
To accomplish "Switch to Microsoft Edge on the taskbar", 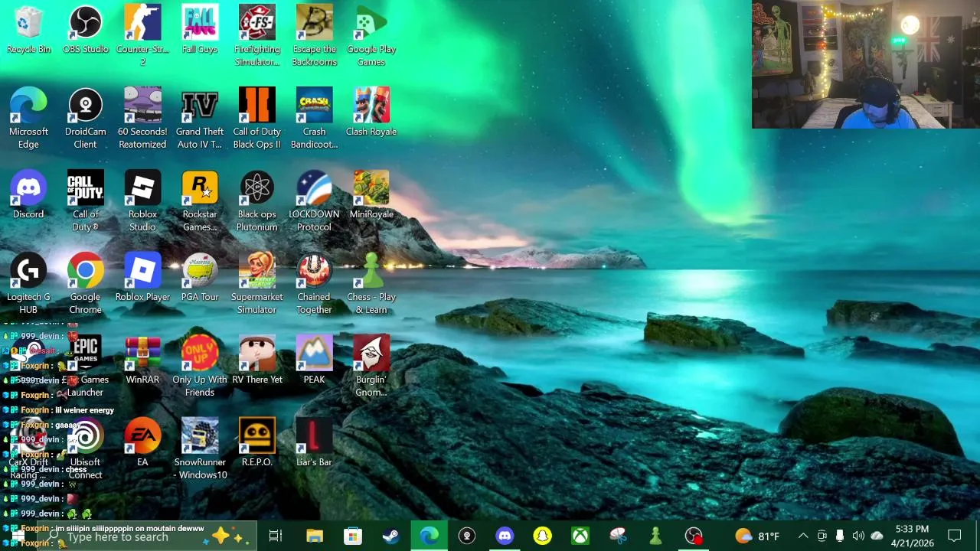I will point(429,536).
